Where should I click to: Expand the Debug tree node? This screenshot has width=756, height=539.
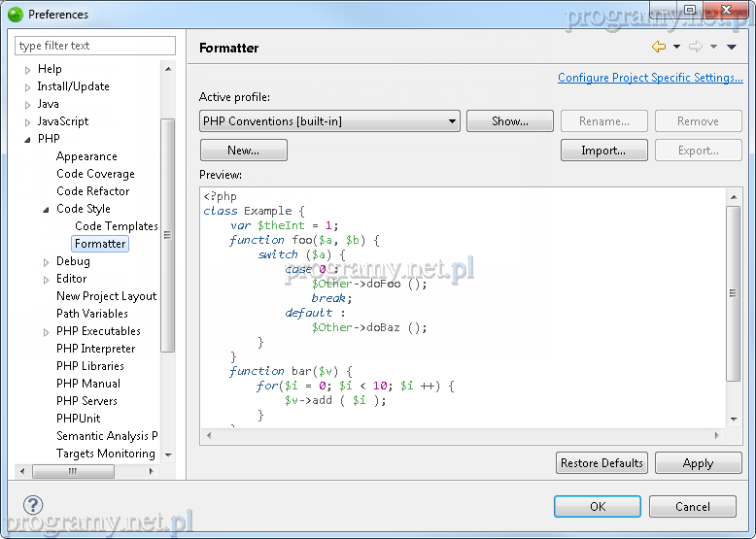tap(47, 261)
